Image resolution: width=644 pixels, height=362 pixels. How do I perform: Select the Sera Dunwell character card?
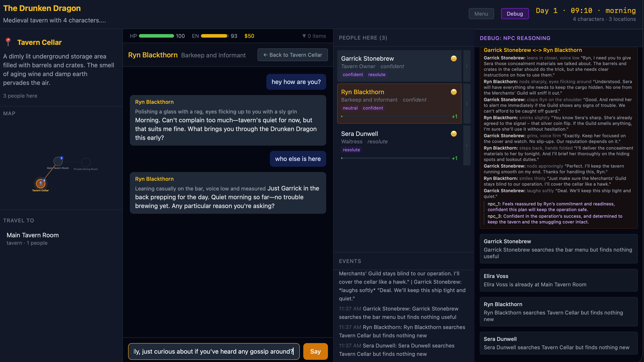click(x=399, y=145)
